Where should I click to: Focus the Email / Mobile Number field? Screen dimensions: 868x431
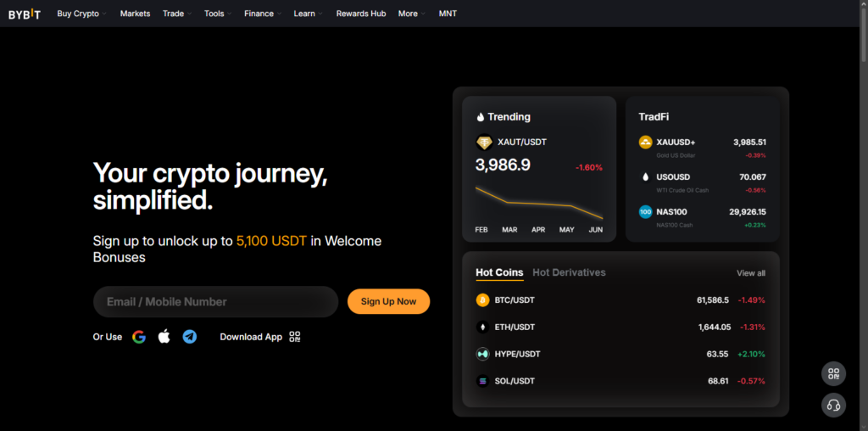(x=215, y=302)
